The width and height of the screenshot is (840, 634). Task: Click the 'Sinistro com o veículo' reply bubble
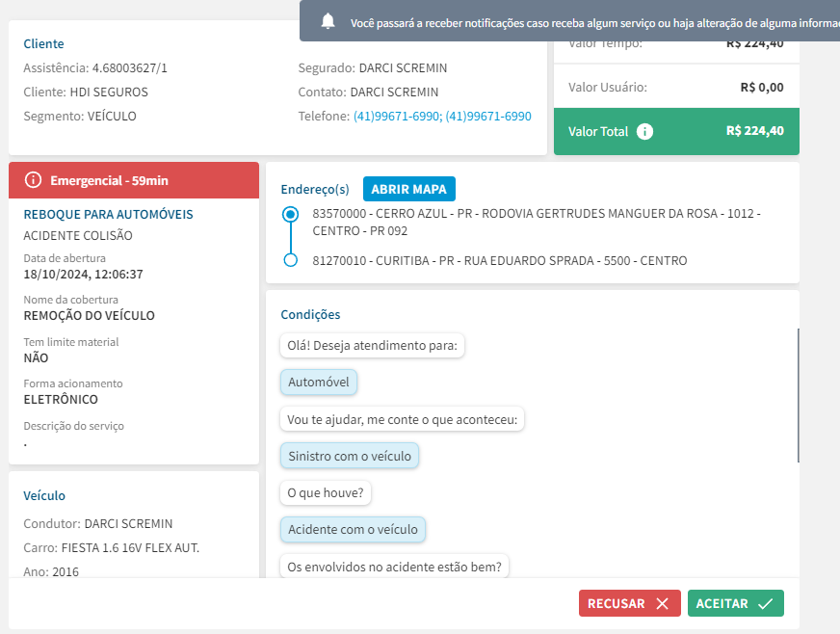pos(350,456)
